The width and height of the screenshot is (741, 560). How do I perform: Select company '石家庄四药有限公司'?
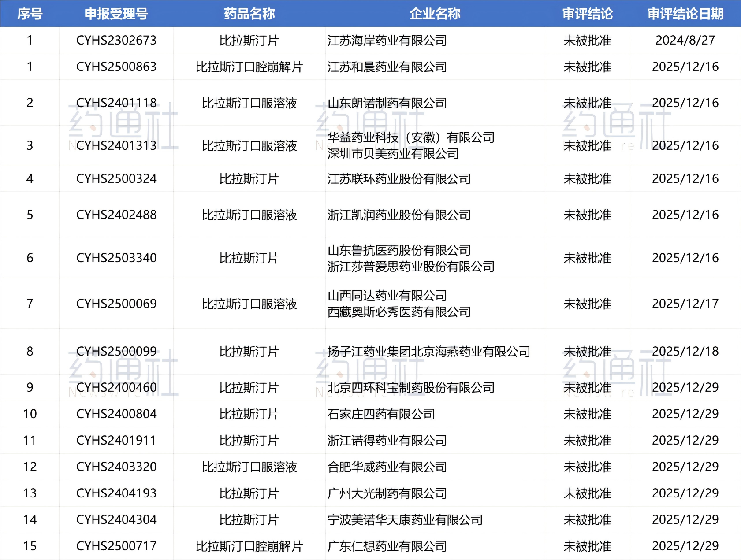coord(381,414)
